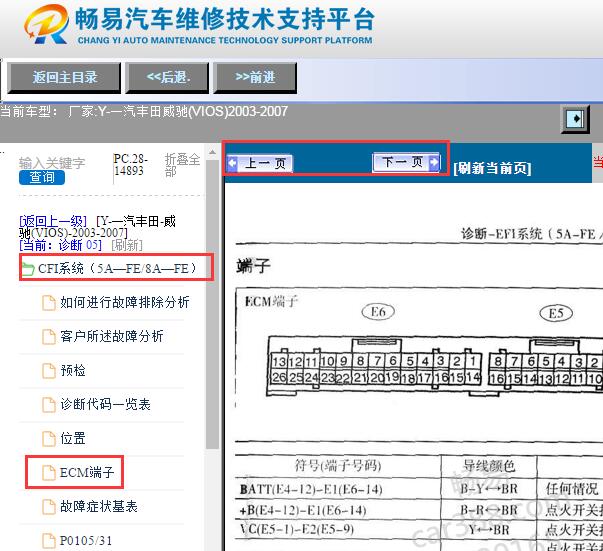This screenshot has width=603, height=551.
Task: Click the PC:28-14893 text
Action: (130, 165)
